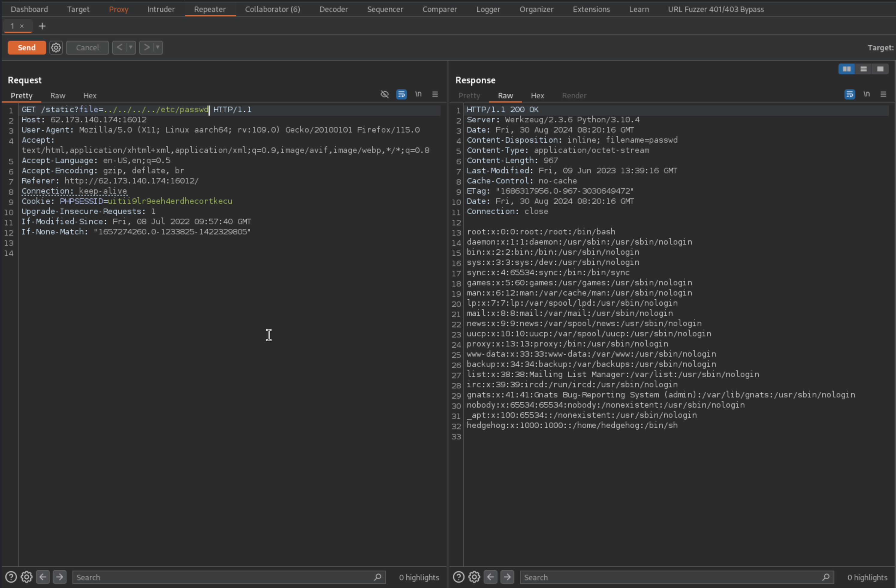Screen dimensions: 896x588
Task: Open the Request panel hamburger menu
Action: [435, 94]
